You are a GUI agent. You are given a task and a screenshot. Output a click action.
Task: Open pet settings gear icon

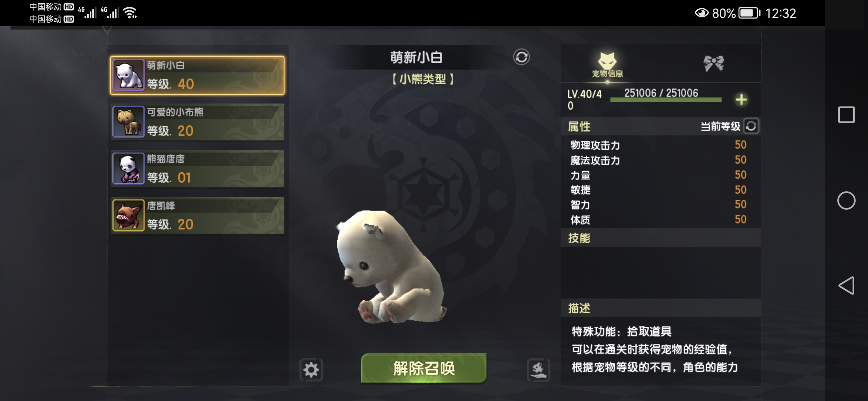pyautogui.click(x=311, y=370)
